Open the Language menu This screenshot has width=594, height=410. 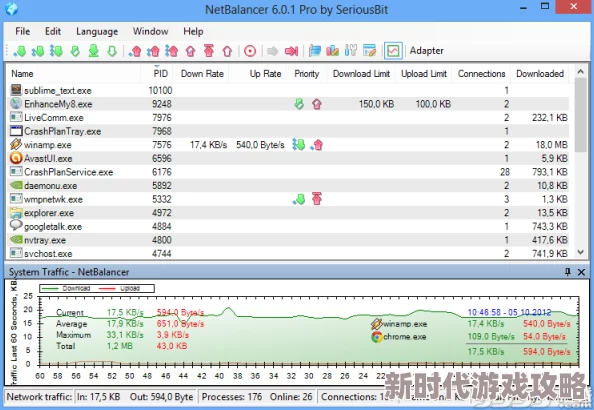[97, 31]
